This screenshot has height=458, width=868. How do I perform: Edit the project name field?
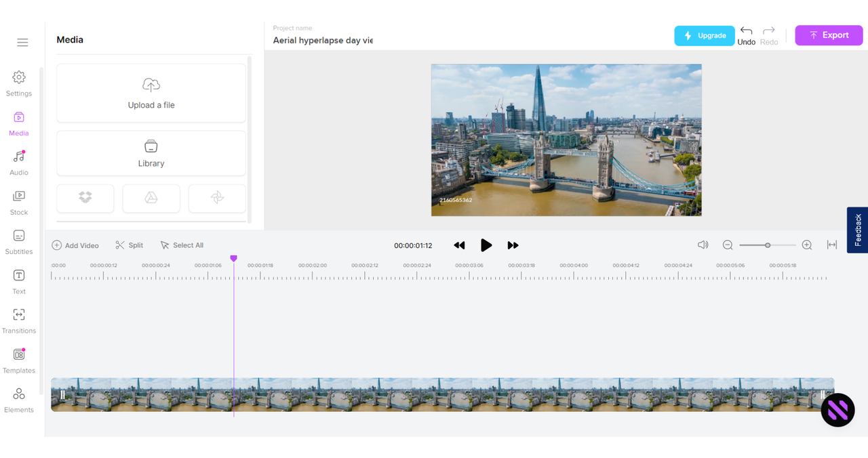(323, 41)
